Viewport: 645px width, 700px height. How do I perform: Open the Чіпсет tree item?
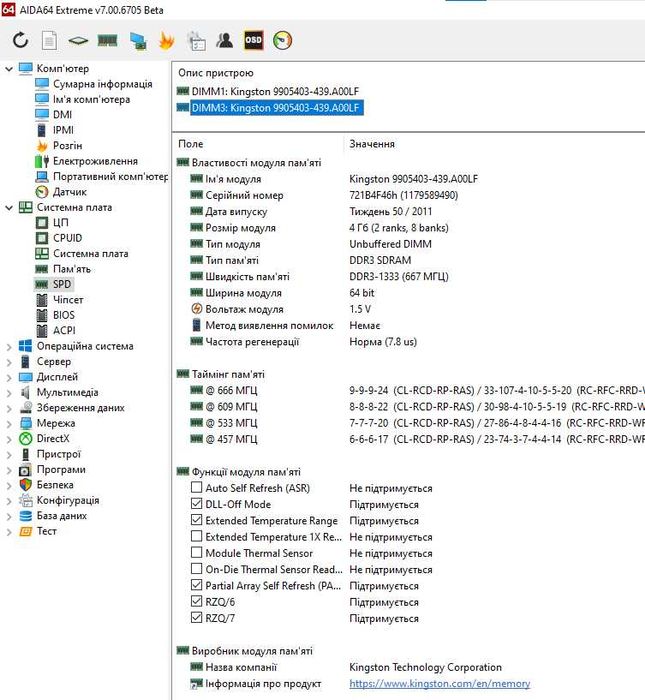tap(68, 300)
